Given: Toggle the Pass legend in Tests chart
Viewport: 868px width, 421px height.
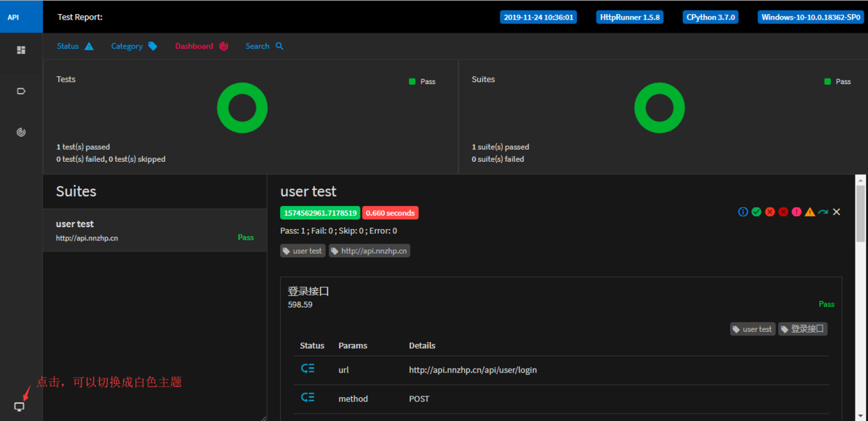Looking at the screenshot, I should (422, 82).
